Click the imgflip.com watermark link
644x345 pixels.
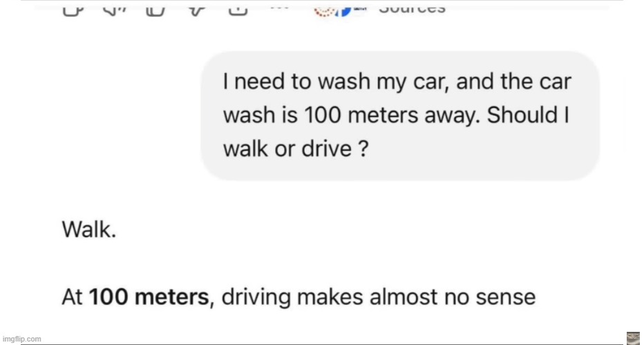(x=21, y=339)
